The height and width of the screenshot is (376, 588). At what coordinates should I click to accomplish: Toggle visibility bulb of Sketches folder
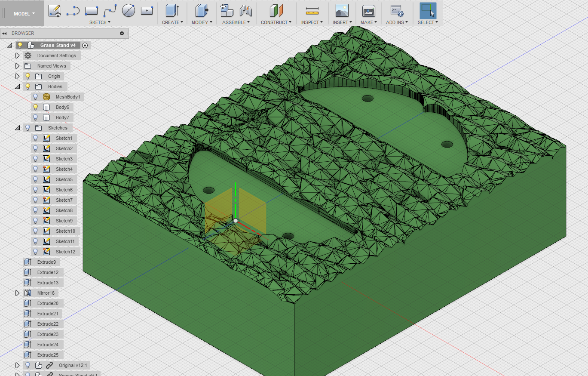pos(28,128)
